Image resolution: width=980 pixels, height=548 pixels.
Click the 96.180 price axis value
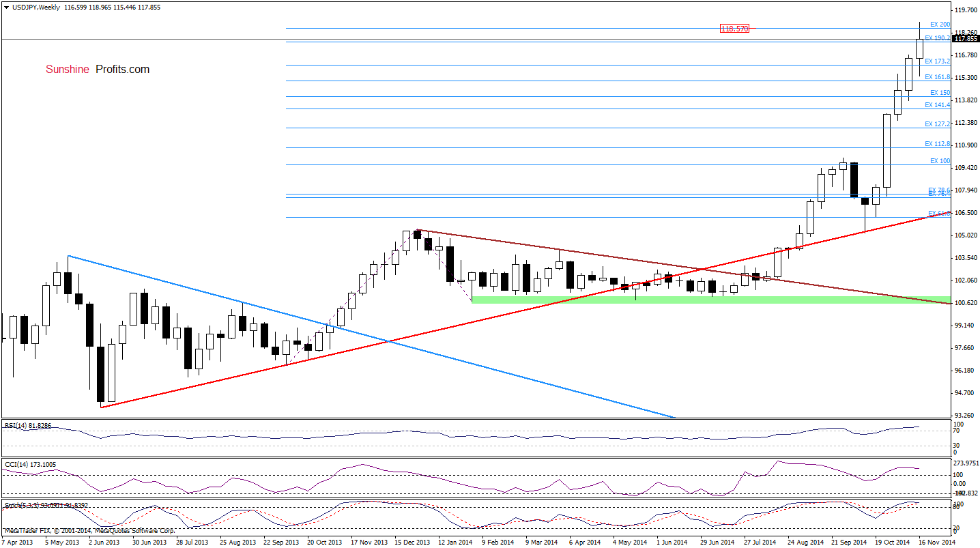(x=965, y=371)
